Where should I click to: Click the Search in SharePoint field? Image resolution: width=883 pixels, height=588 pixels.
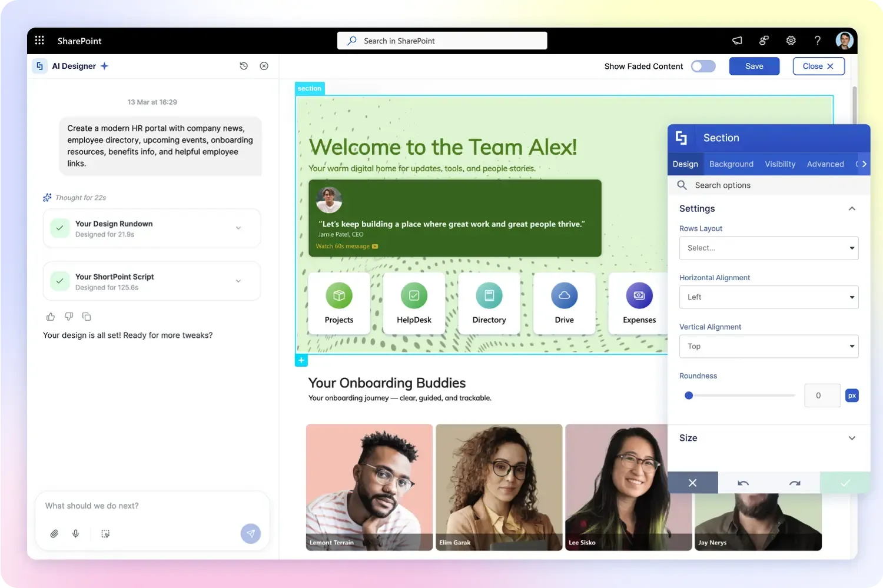coord(442,41)
